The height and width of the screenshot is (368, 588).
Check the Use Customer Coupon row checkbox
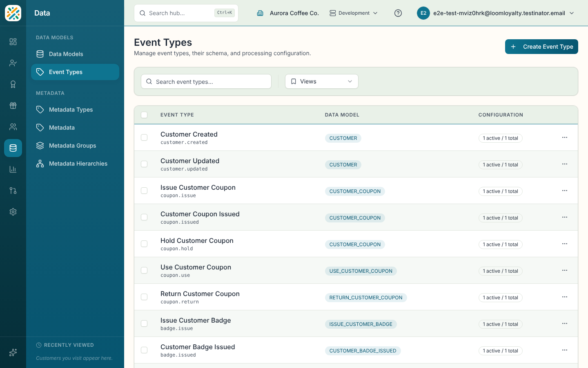point(144,270)
